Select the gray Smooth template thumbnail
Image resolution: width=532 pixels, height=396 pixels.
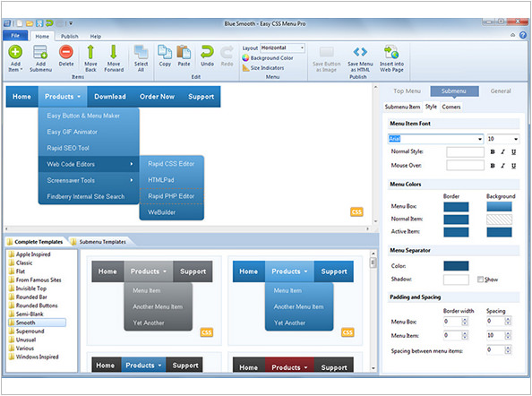point(154,301)
